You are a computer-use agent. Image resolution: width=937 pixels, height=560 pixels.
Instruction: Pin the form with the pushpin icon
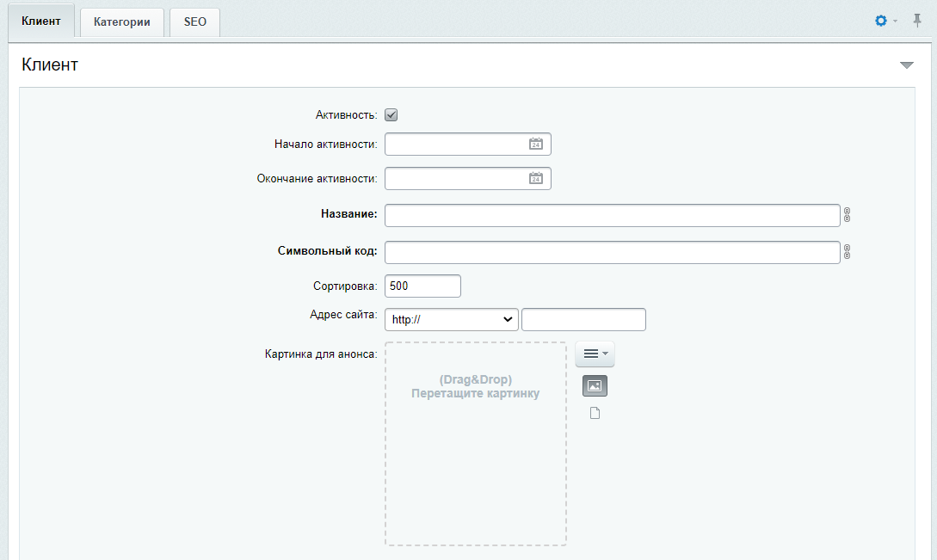point(917,21)
